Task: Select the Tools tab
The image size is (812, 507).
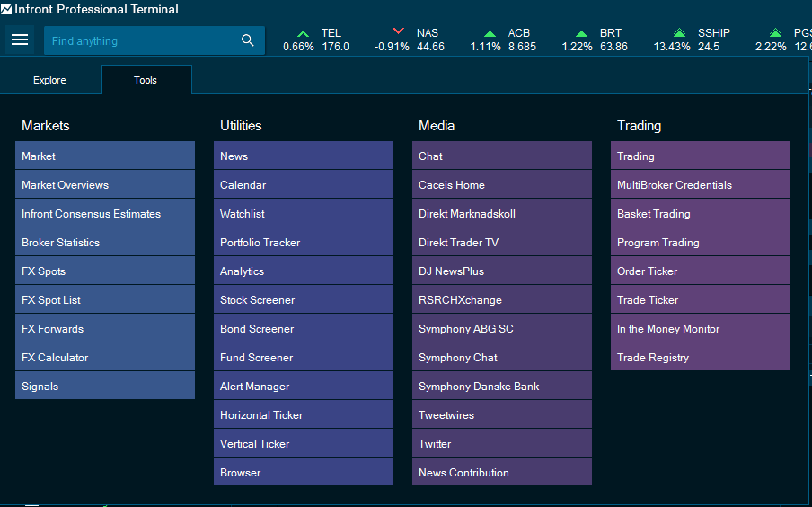Action: [146, 80]
